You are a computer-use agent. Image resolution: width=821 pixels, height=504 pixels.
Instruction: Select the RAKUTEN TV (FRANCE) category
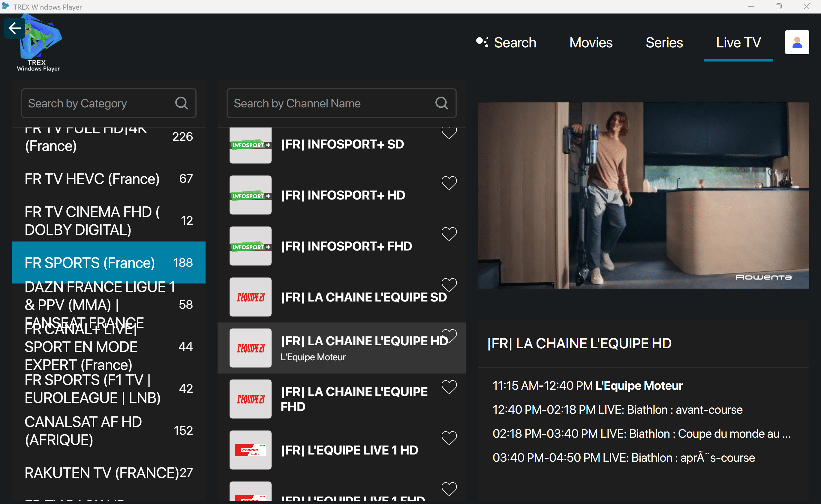coord(102,473)
